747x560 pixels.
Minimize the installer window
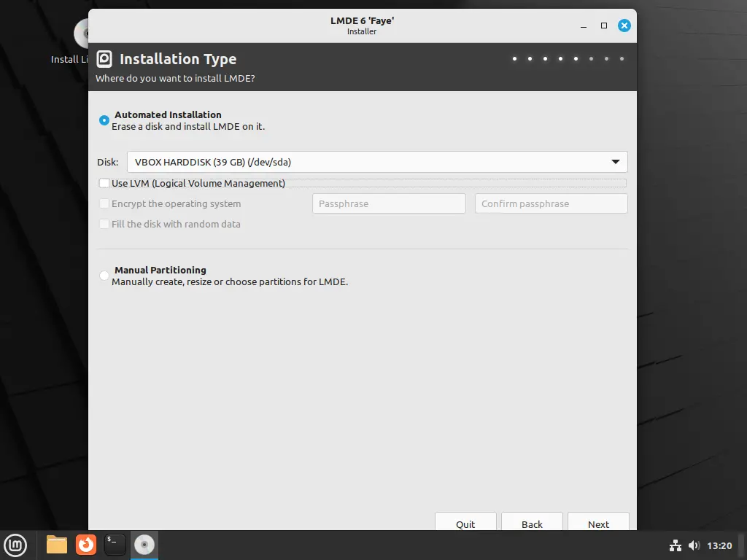[584, 26]
